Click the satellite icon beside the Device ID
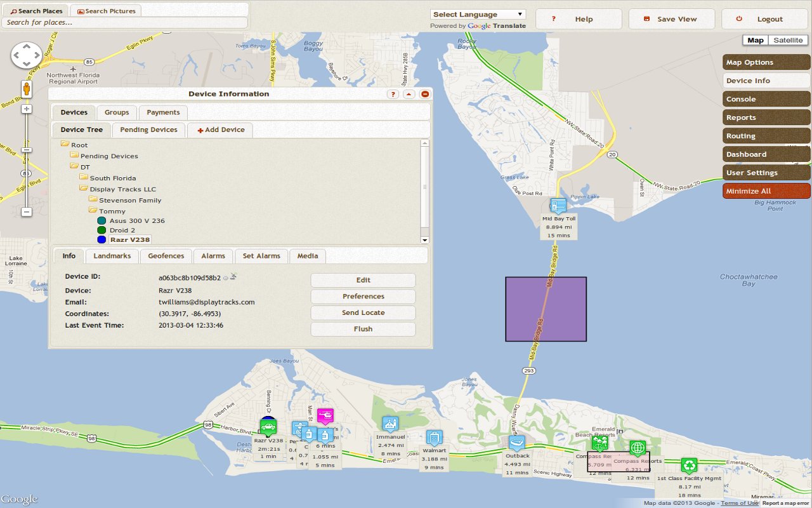 [233, 276]
